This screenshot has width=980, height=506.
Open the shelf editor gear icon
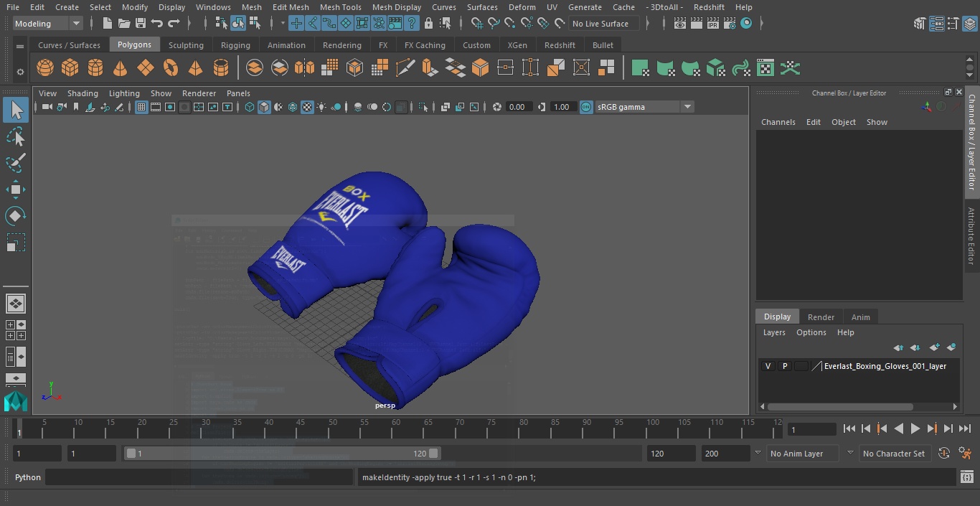coord(20,71)
